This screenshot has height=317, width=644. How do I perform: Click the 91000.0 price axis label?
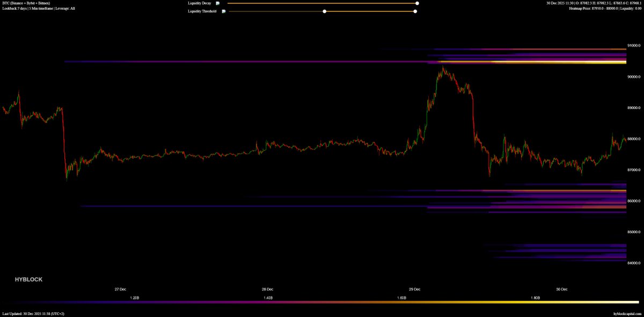click(634, 45)
